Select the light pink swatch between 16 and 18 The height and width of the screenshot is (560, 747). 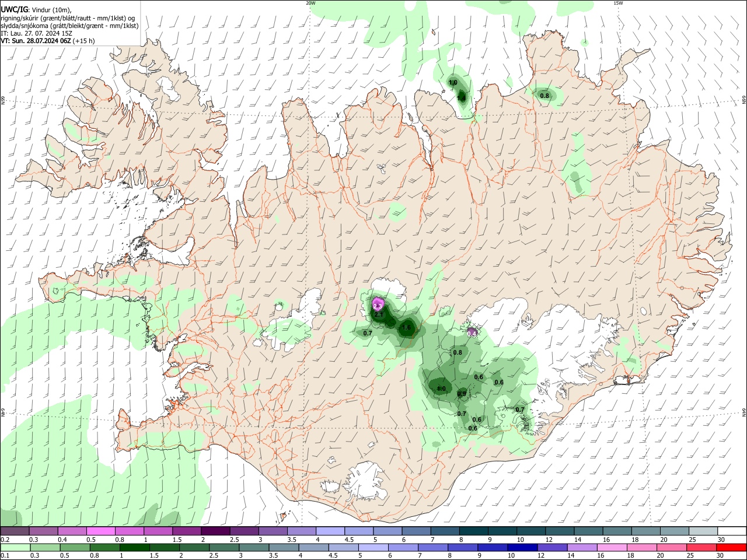click(612, 547)
